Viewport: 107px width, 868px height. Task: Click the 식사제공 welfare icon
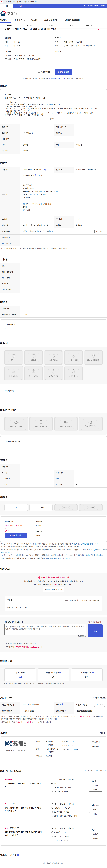click(x=73, y=373)
